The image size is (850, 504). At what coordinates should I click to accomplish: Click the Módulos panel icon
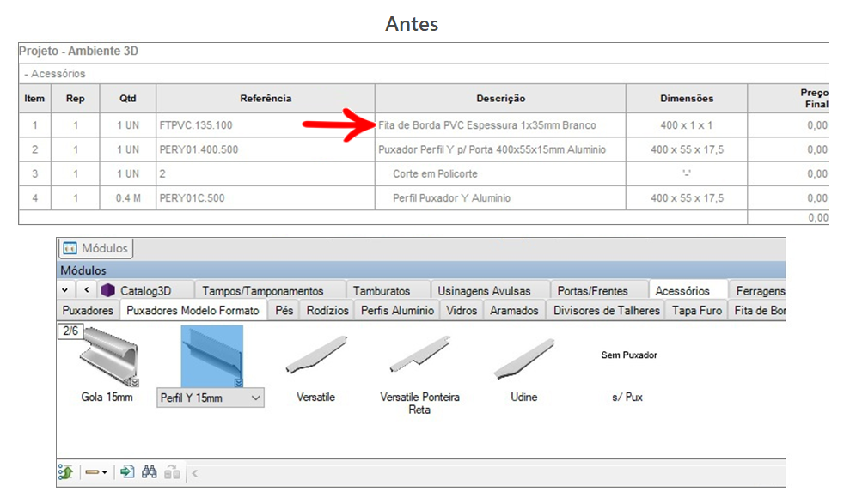[70, 248]
